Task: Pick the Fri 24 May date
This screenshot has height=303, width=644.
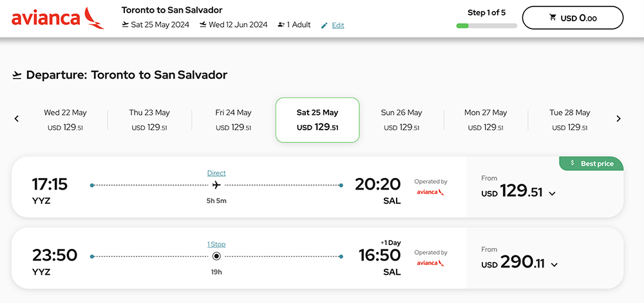Action: point(233,120)
